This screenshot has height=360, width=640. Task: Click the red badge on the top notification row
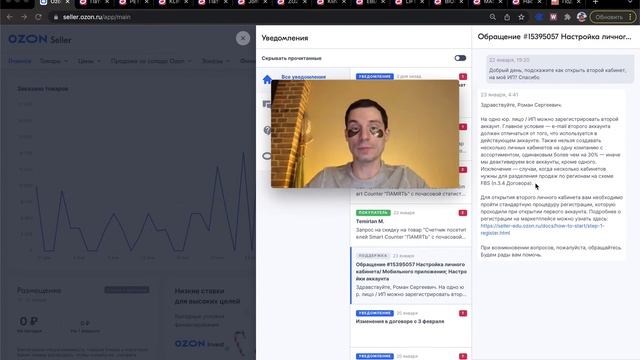pyautogui.click(x=462, y=76)
